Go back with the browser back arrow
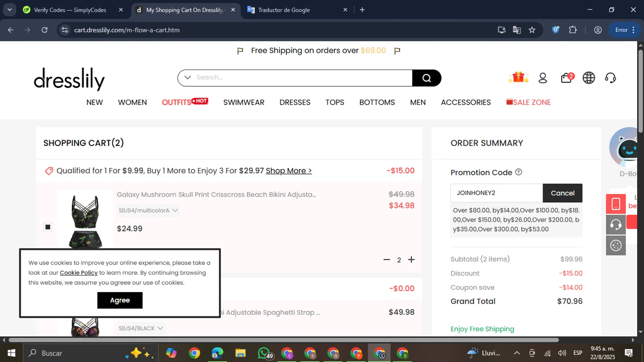This screenshot has width=644, height=362. (x=11, y=30)
